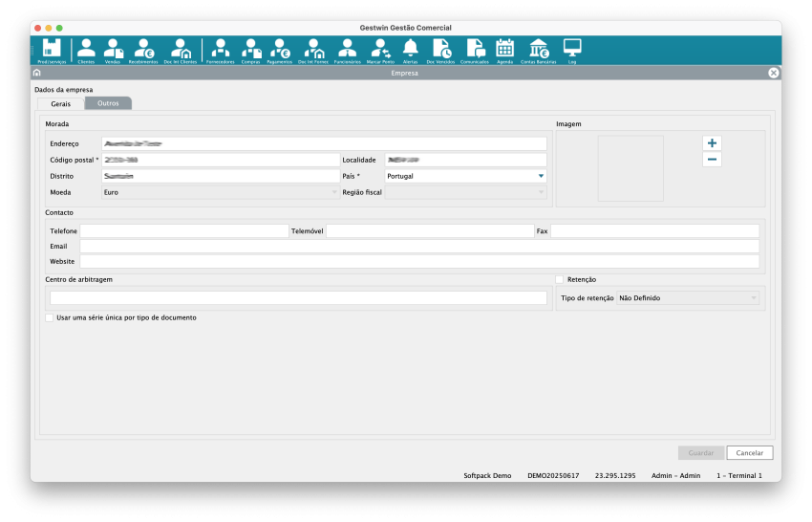Viewport: 812px width, 522px height.
Task: Switch to the Gerais tab
Action: pos(60,103)
